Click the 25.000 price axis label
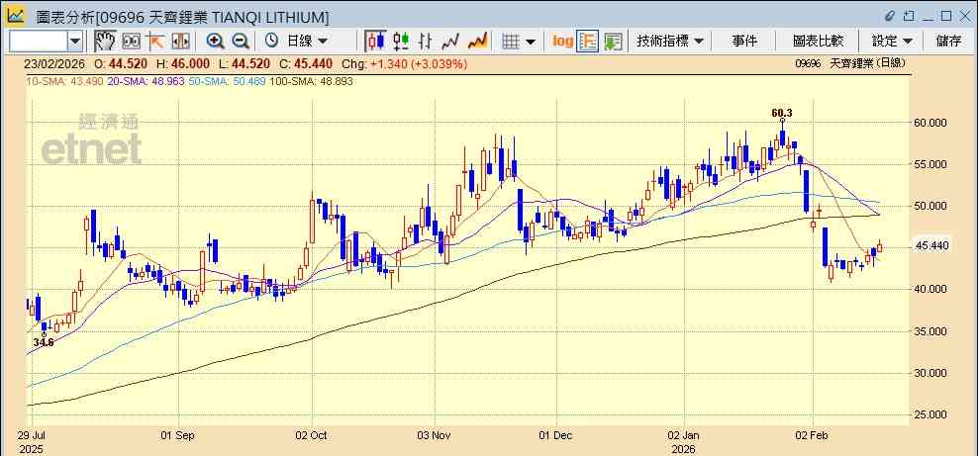The image size is (980, 456). [x=931, y=414]
